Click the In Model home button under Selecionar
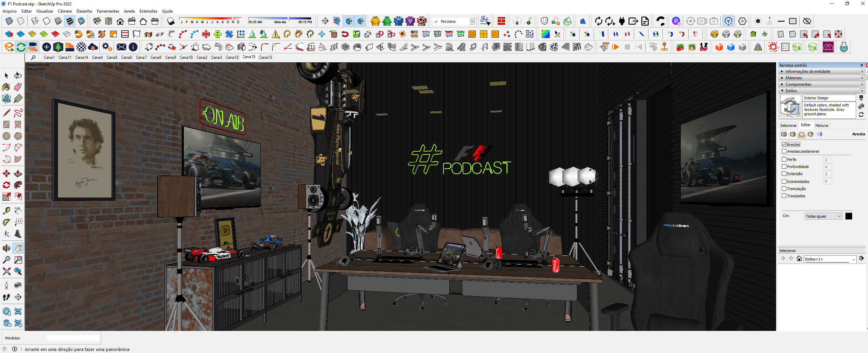This screenshot has width=868, height=353. (x=799, y=258)
